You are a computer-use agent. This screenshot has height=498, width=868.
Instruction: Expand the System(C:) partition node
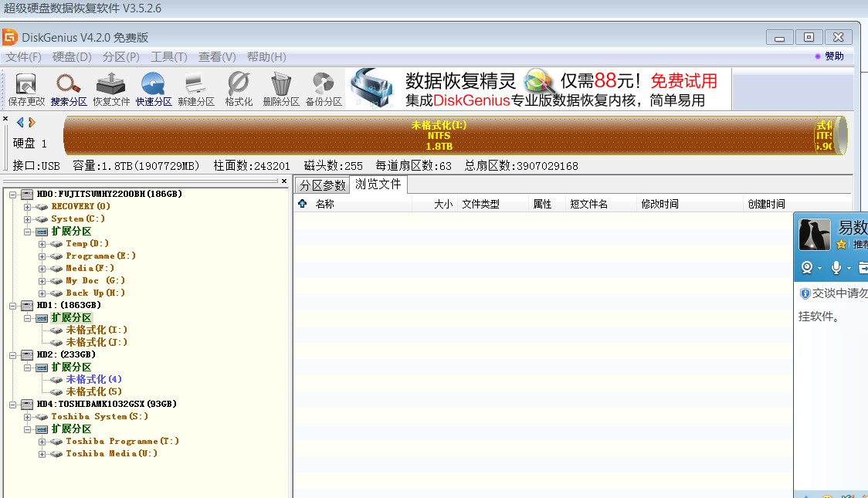(27, 219)
